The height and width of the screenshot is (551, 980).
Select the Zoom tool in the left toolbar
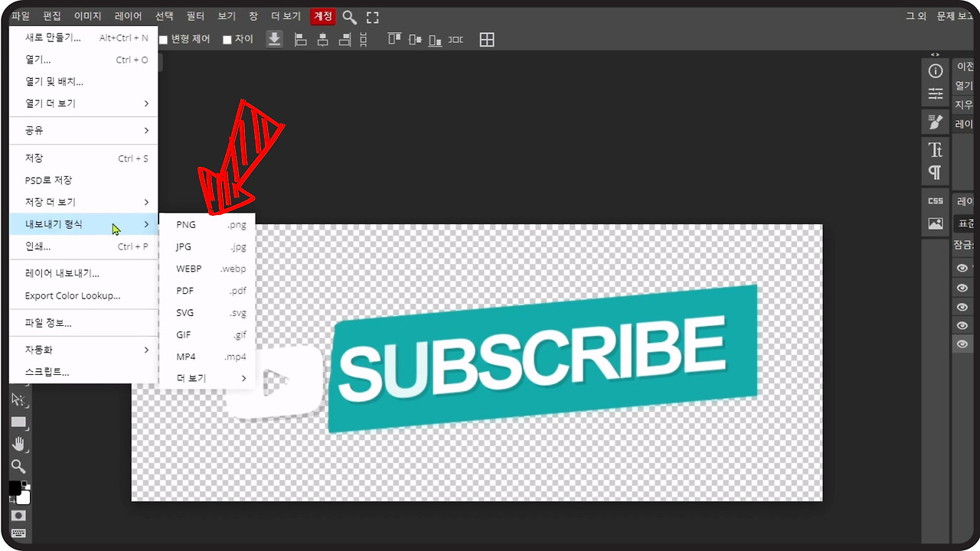point(18,466)
